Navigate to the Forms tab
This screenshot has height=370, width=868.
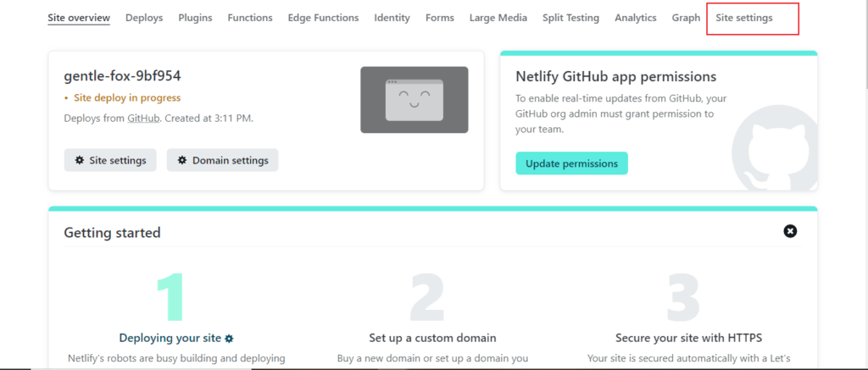click(x=439, y=18)
